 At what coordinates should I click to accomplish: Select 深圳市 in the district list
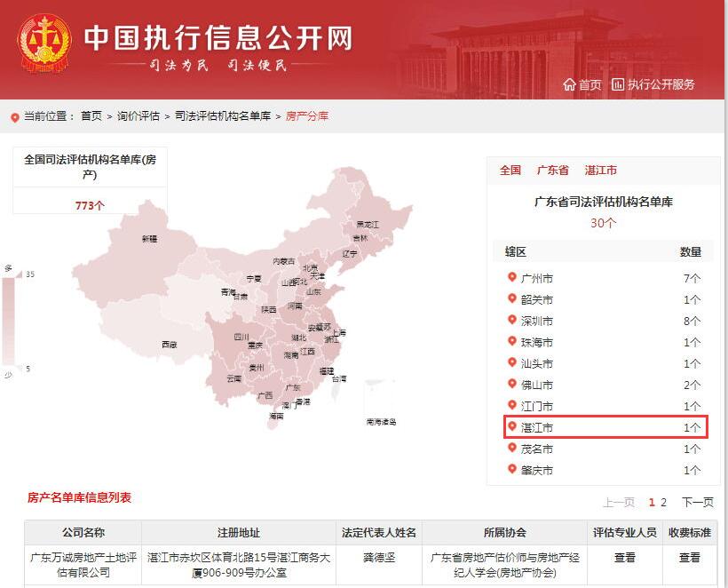pos(537,322)
